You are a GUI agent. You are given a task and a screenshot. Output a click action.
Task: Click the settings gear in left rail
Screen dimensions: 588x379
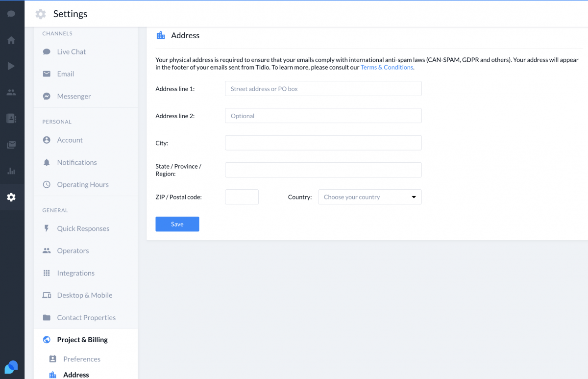[11, 197]
